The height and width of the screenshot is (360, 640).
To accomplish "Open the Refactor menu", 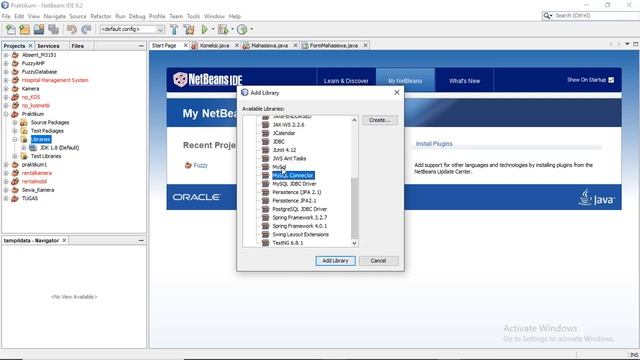I will pos(101,16).
